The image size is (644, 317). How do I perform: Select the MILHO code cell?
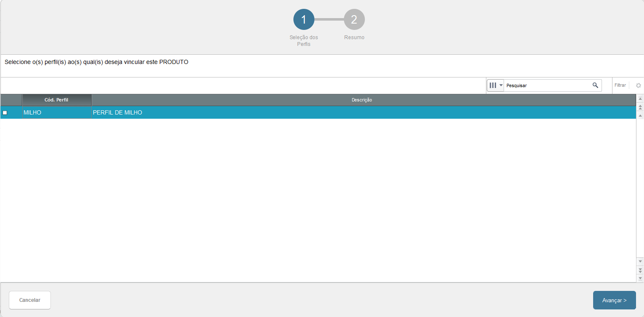pyautogui.click(x=57, y=113)
